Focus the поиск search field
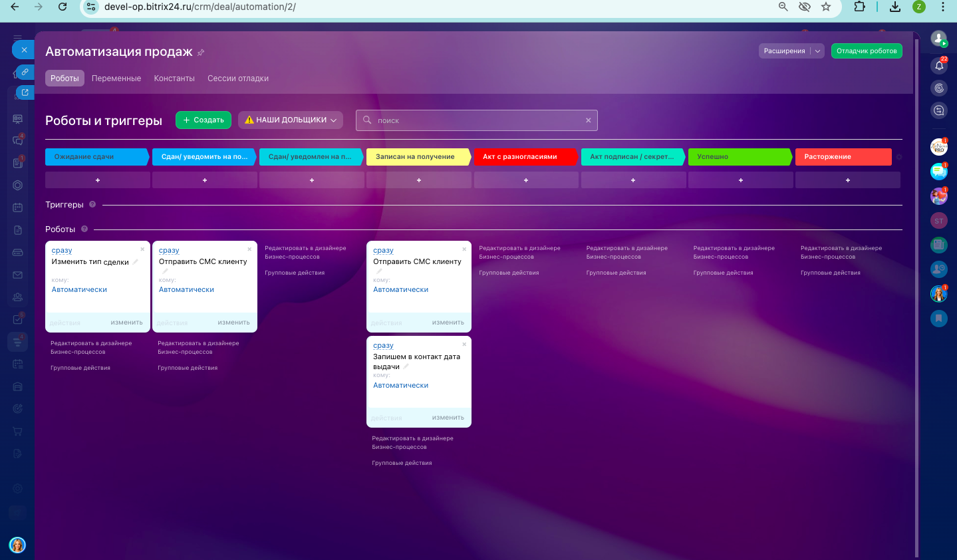 click(477, 120)
